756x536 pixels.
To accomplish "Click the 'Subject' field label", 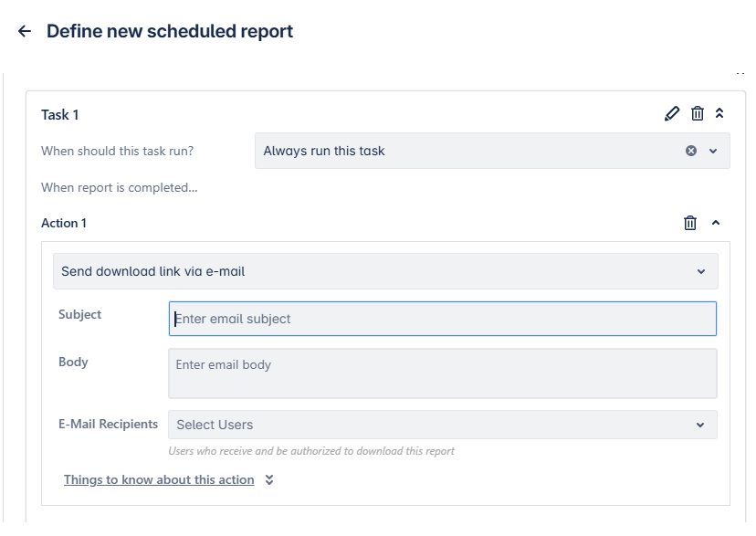I will [80, 314].
